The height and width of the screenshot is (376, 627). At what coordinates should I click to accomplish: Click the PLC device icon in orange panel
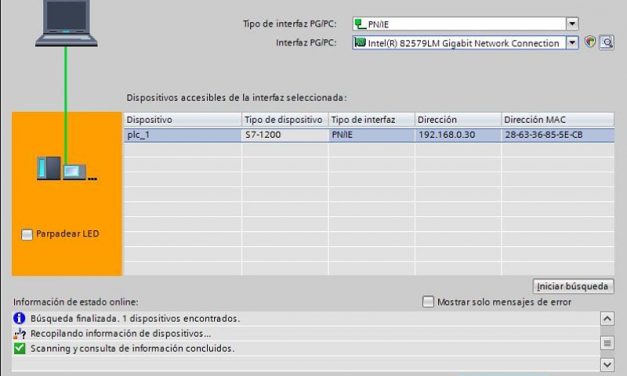[x=49, y=168]
